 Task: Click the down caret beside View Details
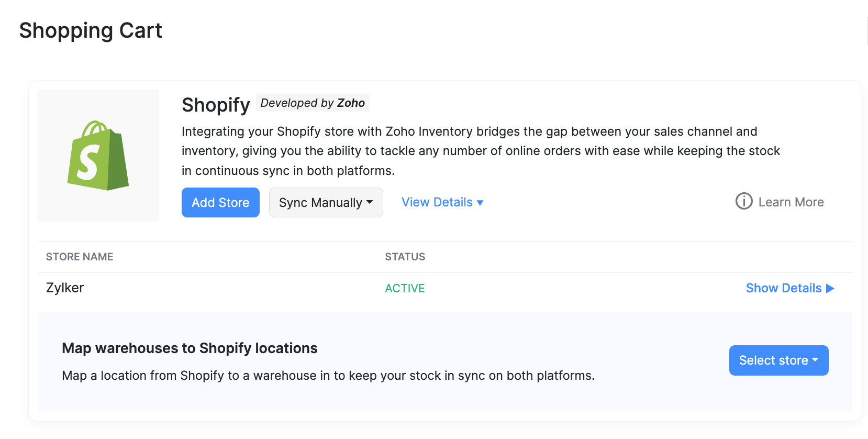pos(480,203)
